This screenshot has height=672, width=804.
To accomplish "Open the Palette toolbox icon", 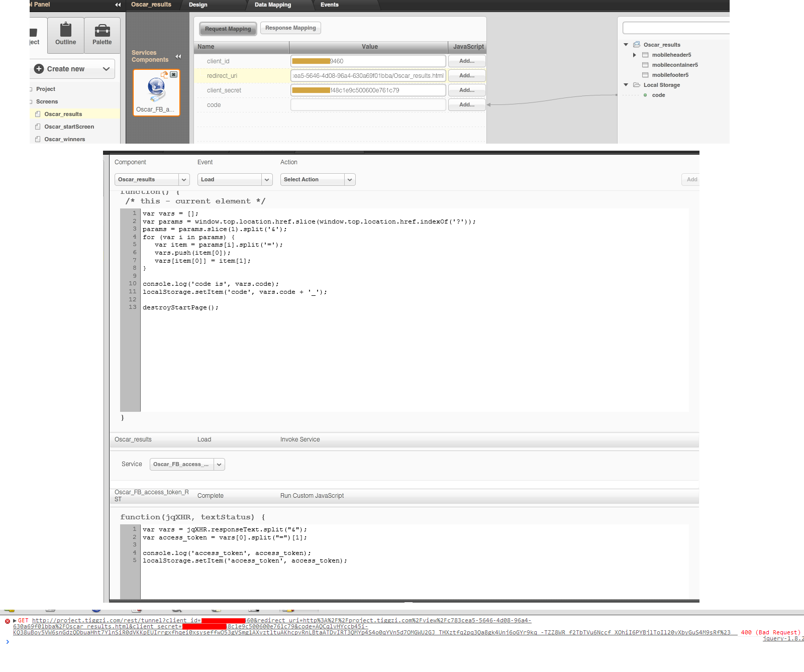I will [102, 30].
